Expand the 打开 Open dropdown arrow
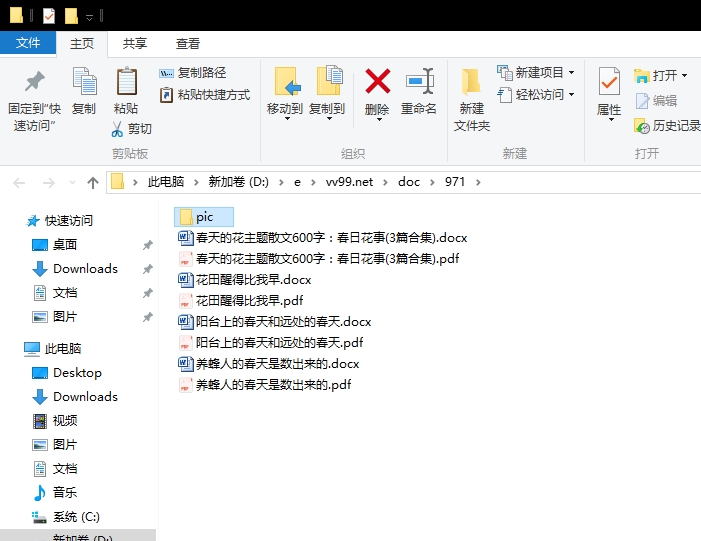Image resolution: width=701 pixels, height=541 pixels. point(684,76)
